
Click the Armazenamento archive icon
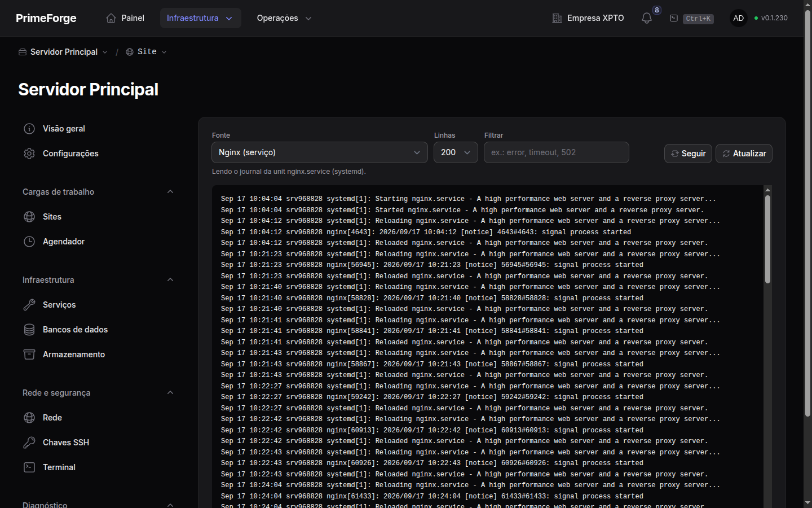click(x=29, y=354)
